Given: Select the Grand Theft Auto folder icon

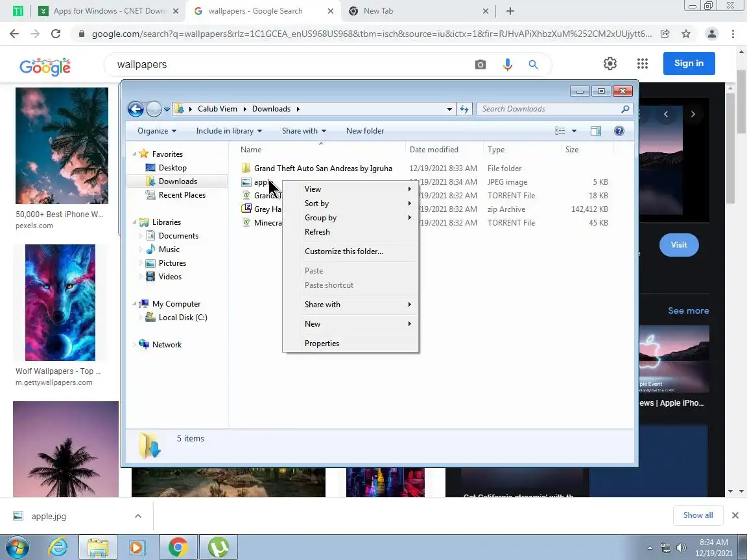Looking at the screenshot, I should click(246, 168).
